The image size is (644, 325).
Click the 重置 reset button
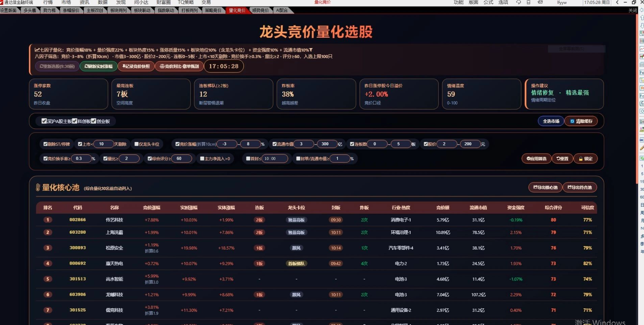[x=562, y=159]
